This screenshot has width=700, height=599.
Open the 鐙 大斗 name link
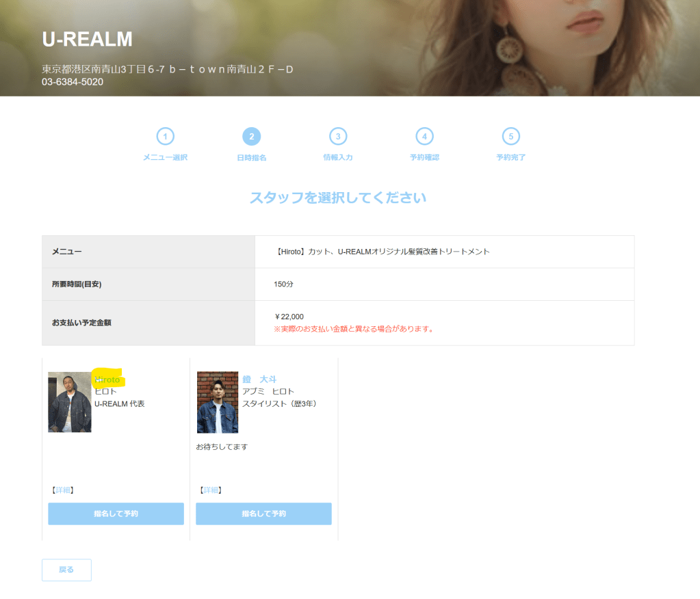coord(259,380)
